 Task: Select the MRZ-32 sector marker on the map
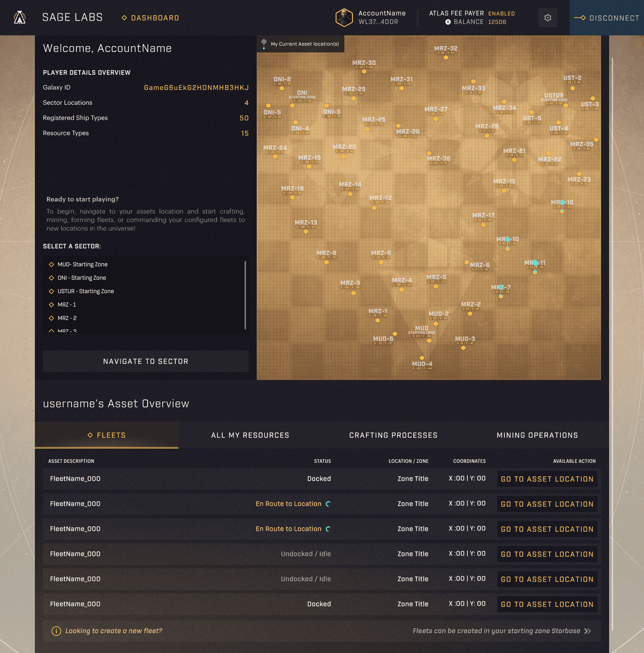[445, 57]
